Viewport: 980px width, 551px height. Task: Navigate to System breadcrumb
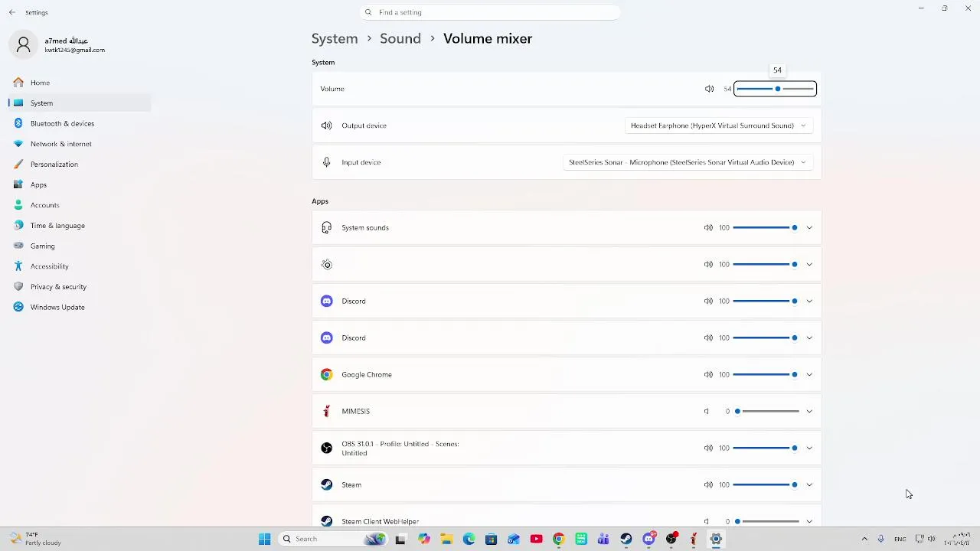335,38
